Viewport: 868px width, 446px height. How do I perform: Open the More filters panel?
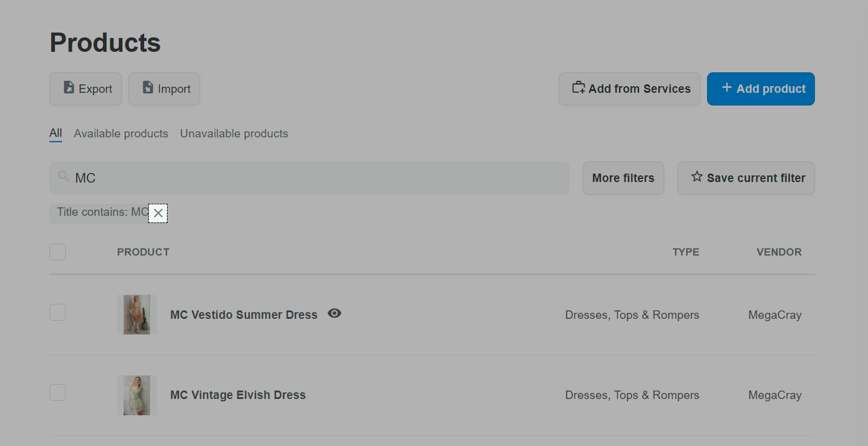pyautogui.click(x=623, y=178)
